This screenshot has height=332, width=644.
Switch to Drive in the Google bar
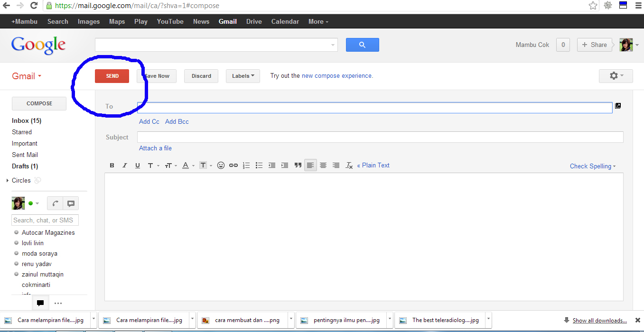coord(253,21)
